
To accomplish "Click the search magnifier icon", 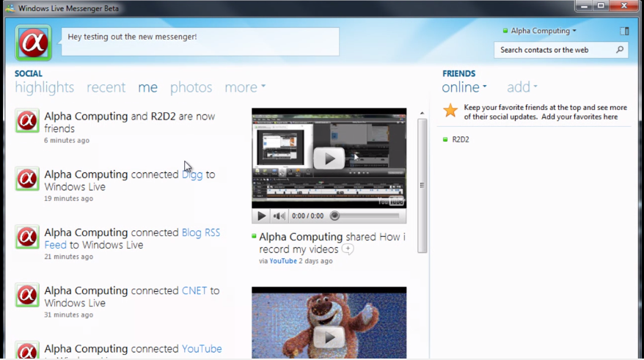I will click(620, 50).
